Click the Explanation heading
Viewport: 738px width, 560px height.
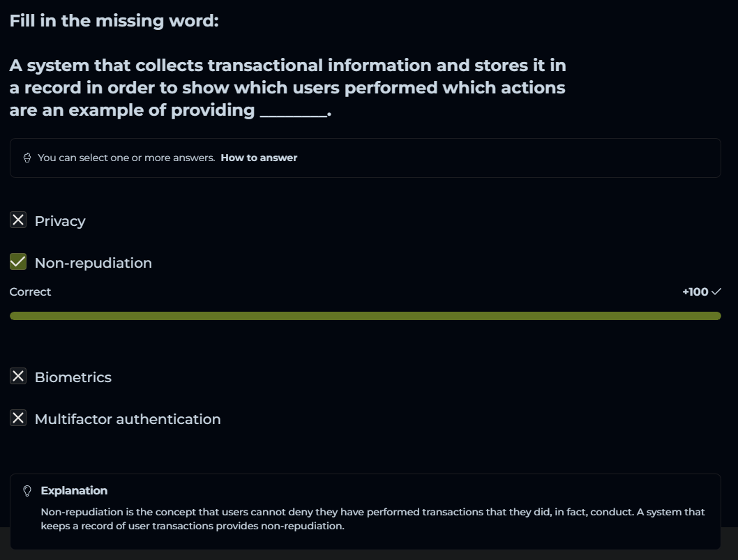pos(74,491)
